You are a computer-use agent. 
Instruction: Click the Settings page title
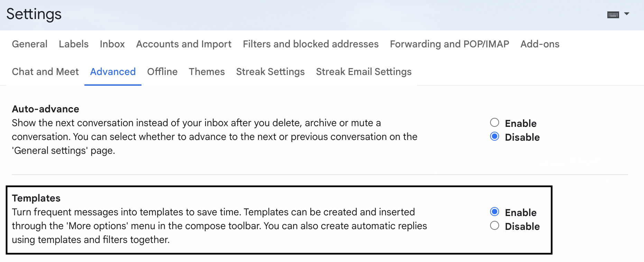(x=34, y=14)
